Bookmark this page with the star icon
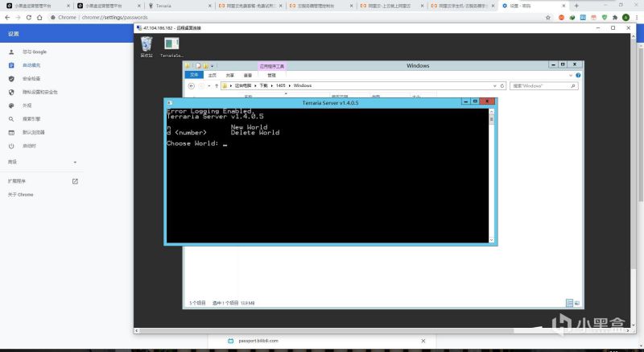The height and width of the screenshot is (352, 644). click(548, 17)
